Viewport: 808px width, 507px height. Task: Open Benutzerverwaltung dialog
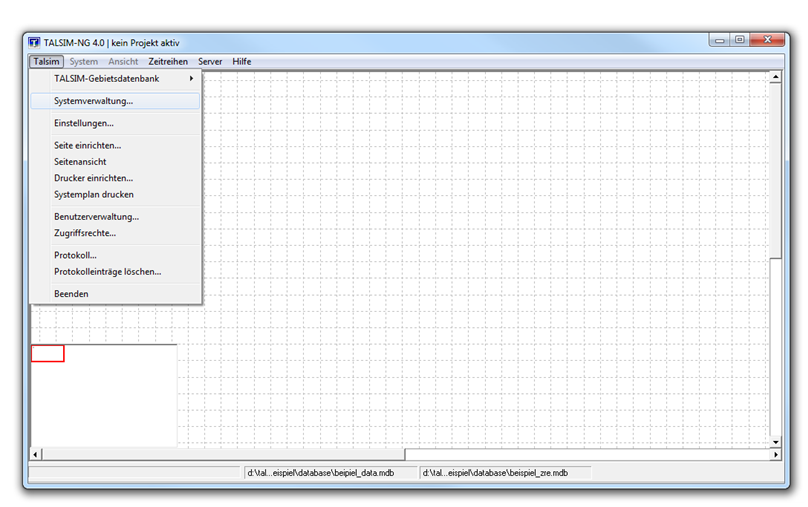(96, 217)
